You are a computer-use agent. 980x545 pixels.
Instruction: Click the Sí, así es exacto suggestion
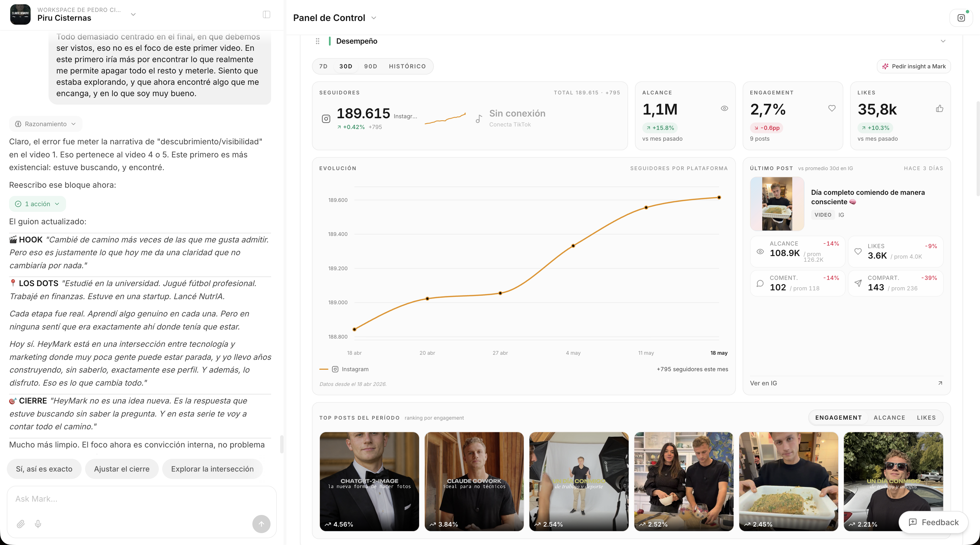pyautogui.click(x=44, y=469)
